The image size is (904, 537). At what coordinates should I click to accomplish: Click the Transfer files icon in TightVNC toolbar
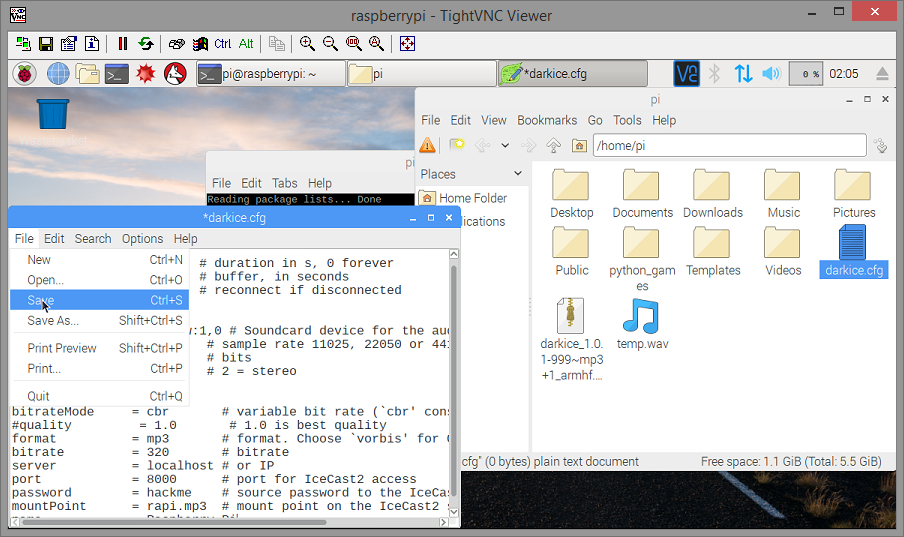pos(277,44)
